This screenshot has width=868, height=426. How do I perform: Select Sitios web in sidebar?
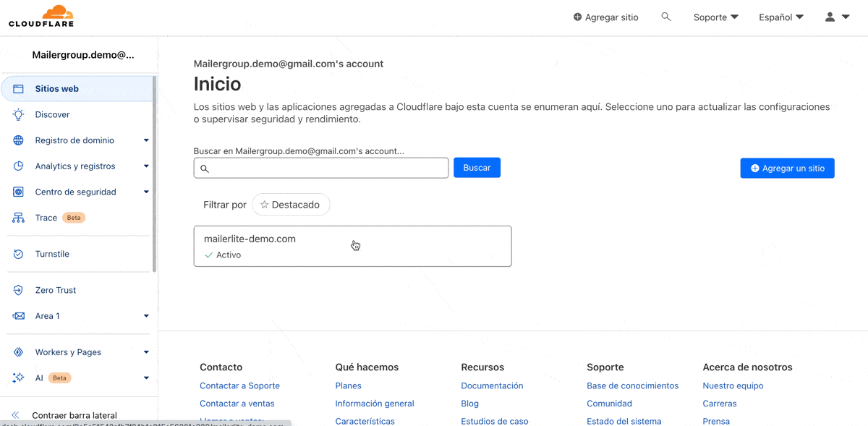click(77, 89)
